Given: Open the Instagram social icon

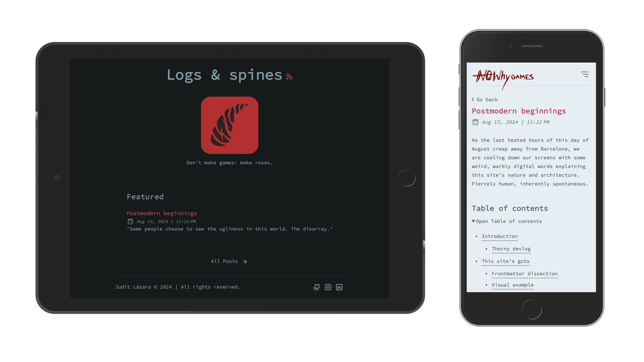Looking at the screenshot, I should (x=328, y=287).
